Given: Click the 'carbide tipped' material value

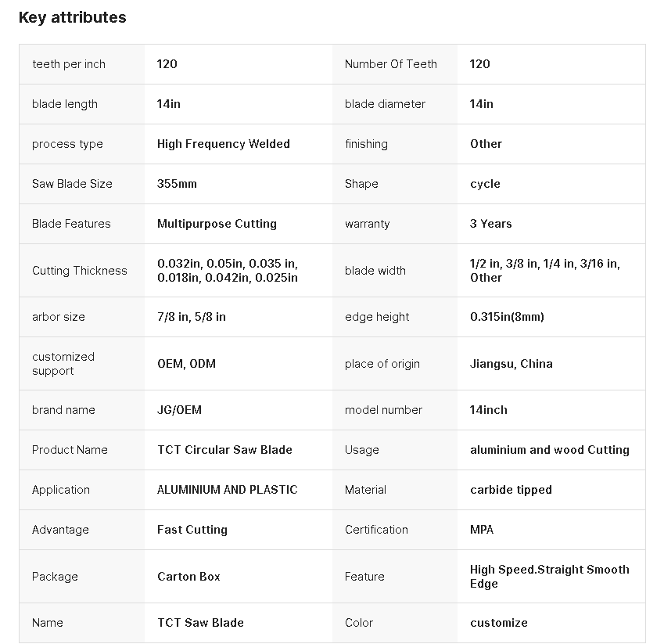Looking at the screenshot, I should [511, 490].
